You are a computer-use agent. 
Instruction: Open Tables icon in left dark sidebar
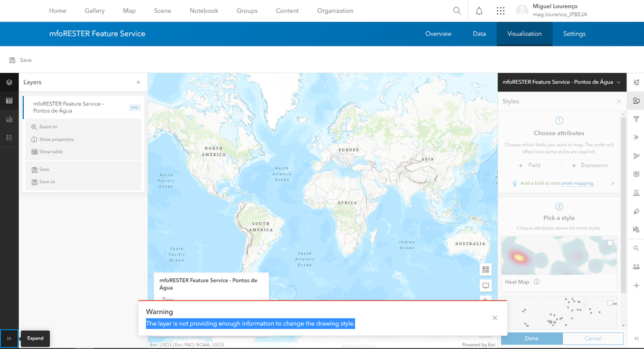[x=9, y=101]
